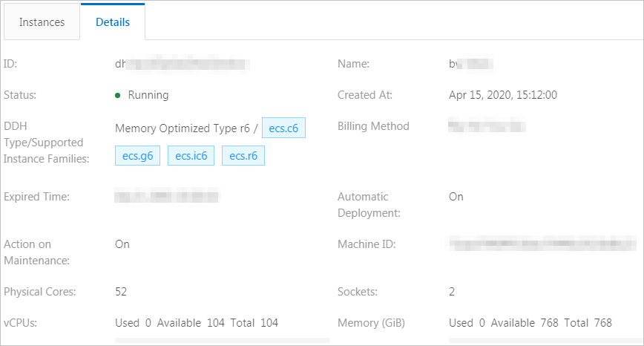Click the Billing Method label

point(373,126)
